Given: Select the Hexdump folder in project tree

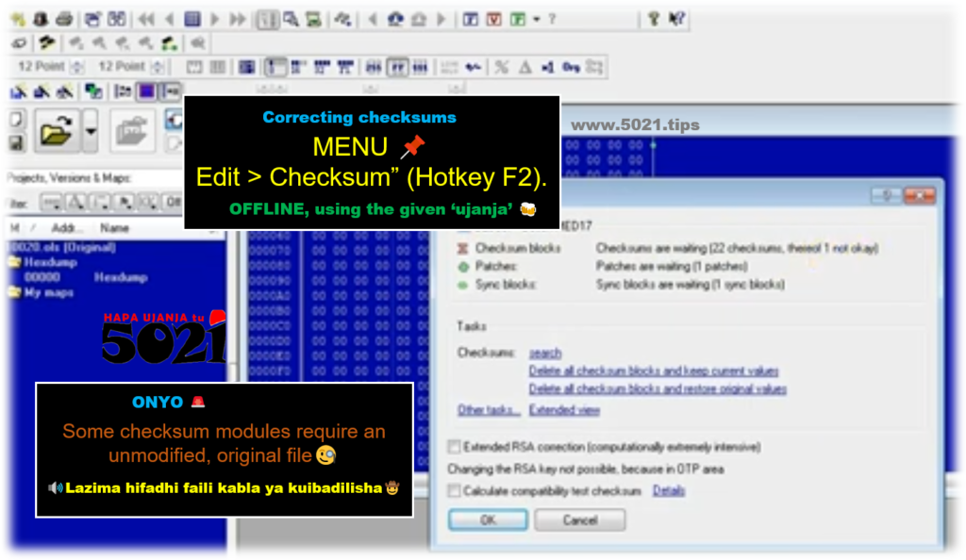Looking at the screenshot, I should (14, 262).
